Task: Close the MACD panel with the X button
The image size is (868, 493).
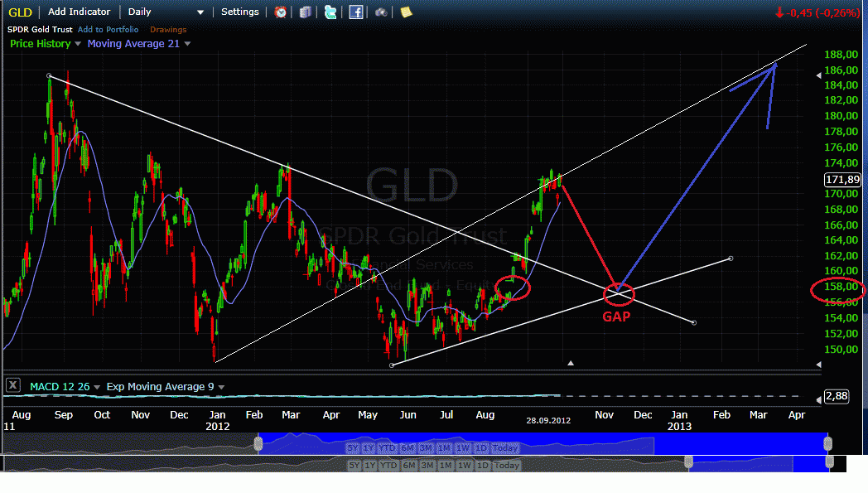Action: tap(12, 385)
